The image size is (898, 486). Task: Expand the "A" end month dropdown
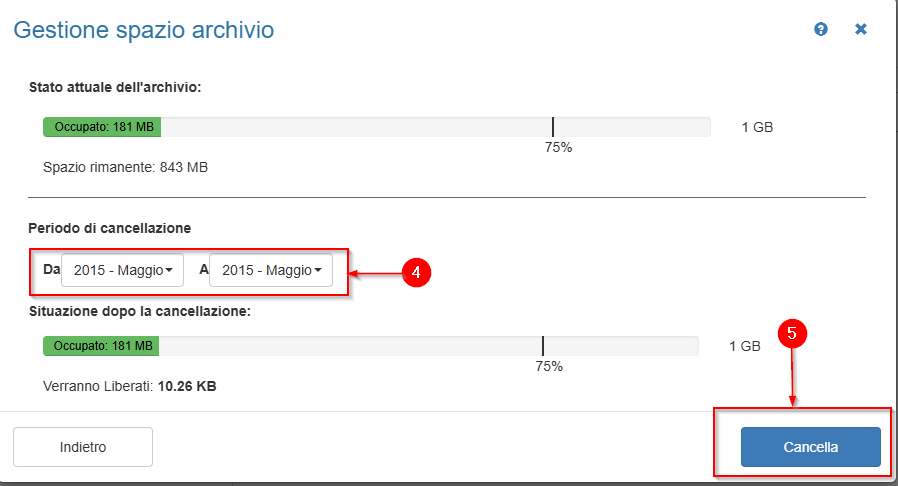coord(271,270)
